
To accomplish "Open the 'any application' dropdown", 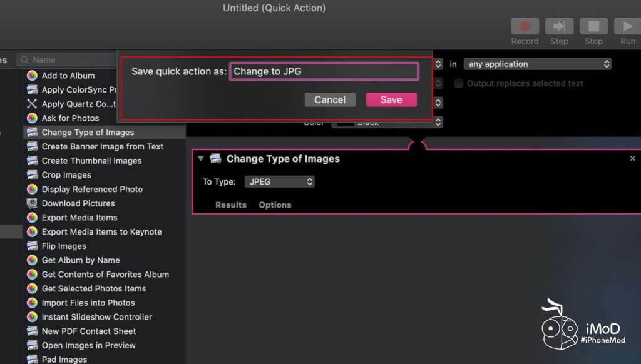I will tap(537, 64).
